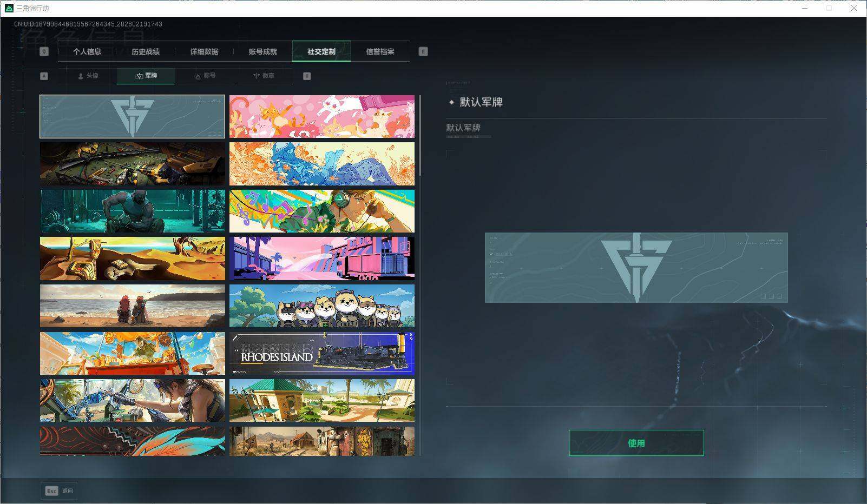
Task: Select the 军牌 dog tag sub-tab
Action: coord(146,76)
